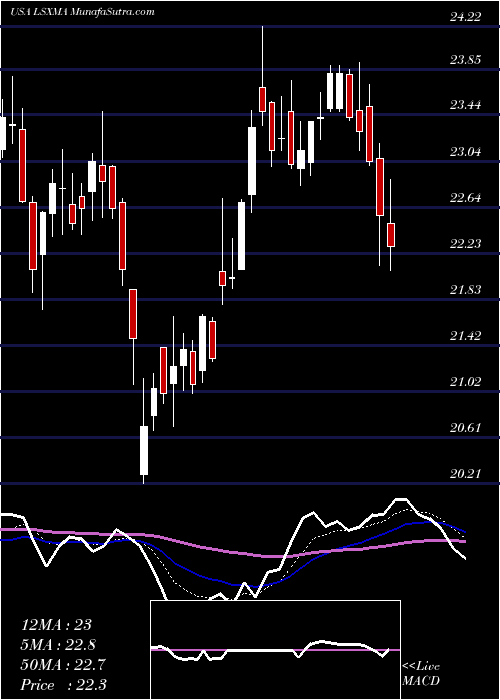Click the candle with the highest wick
This screenshot has height=700, width=500.
pyautogui.click(x=262, y=99)
